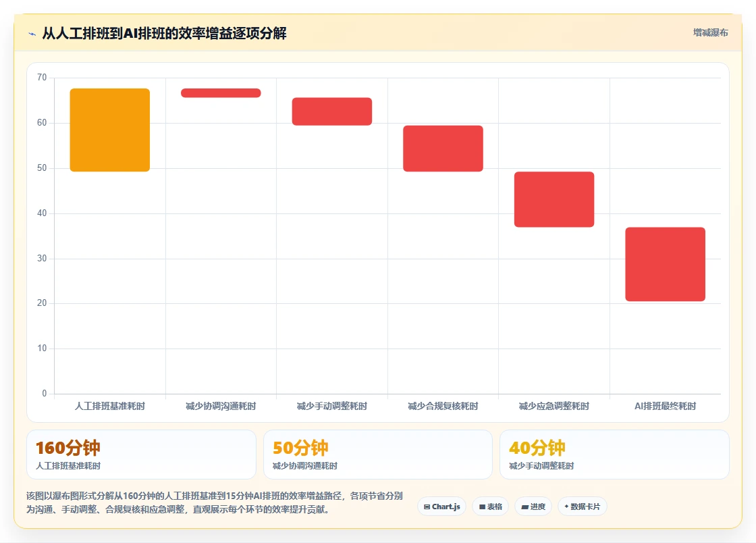Viewport: 756px width, 543px height.
Task: Click the y-axis value 70
Action: pyautogui.click(x=42, y=78)
